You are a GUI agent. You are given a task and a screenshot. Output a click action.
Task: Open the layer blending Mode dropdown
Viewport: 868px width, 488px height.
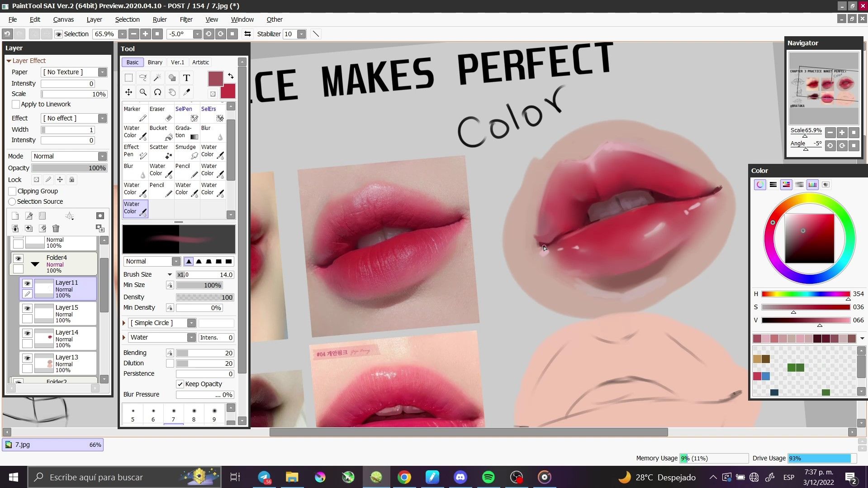click(x=102, y=156)
